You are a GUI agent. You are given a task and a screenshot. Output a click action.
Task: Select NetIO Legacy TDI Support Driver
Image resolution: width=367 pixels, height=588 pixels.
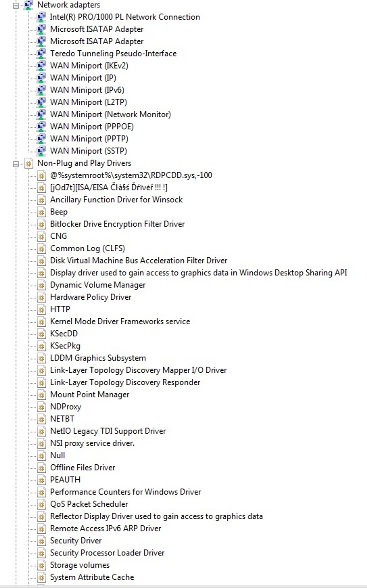click(108, 431)
